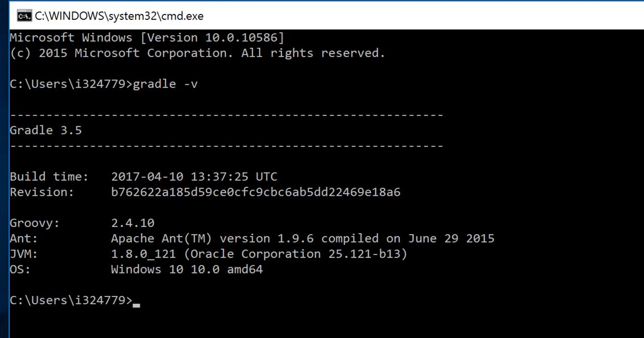This screenshot has width=644, height=338.
Task: Click the 'Groovy:' label
Action: point(35,223)
